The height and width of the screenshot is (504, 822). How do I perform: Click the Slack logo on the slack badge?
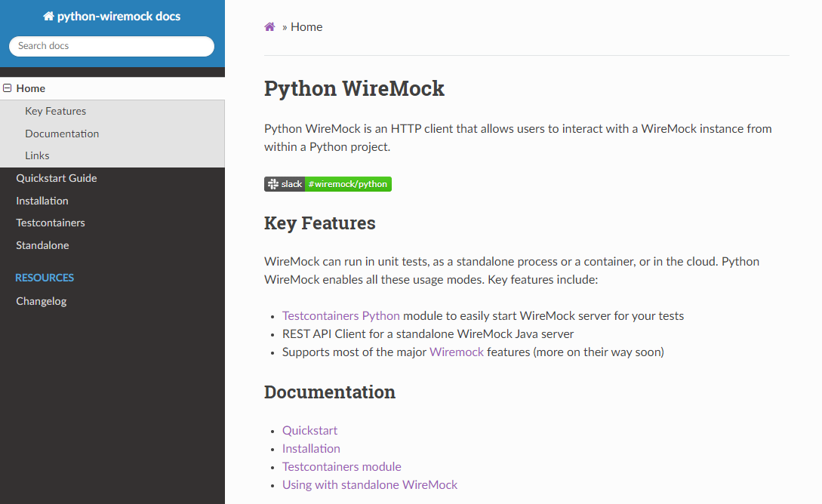click(x=273, y=184)
